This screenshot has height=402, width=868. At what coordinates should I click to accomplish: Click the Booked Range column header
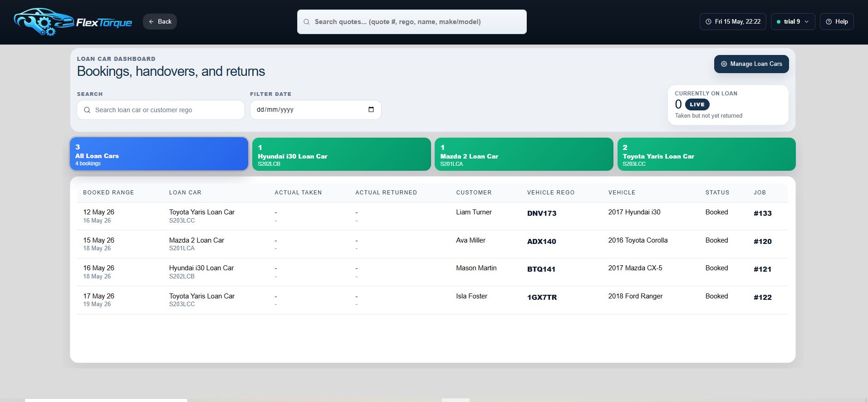[108, 193]
